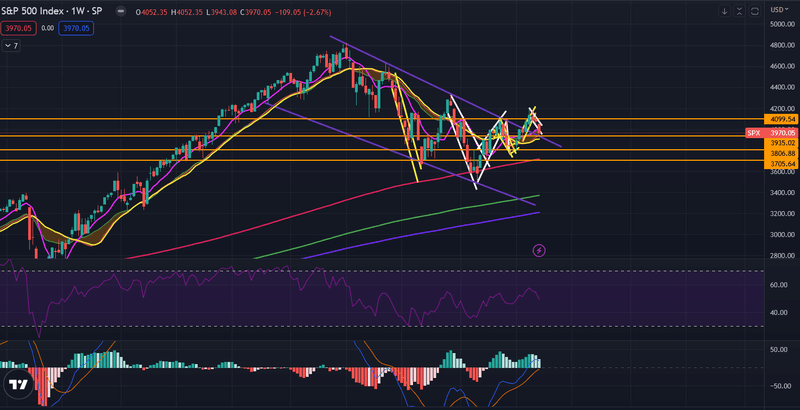Click the 3400.00 price scale value
The width and height of the screenshot is (800, 410).
[783, 193]
